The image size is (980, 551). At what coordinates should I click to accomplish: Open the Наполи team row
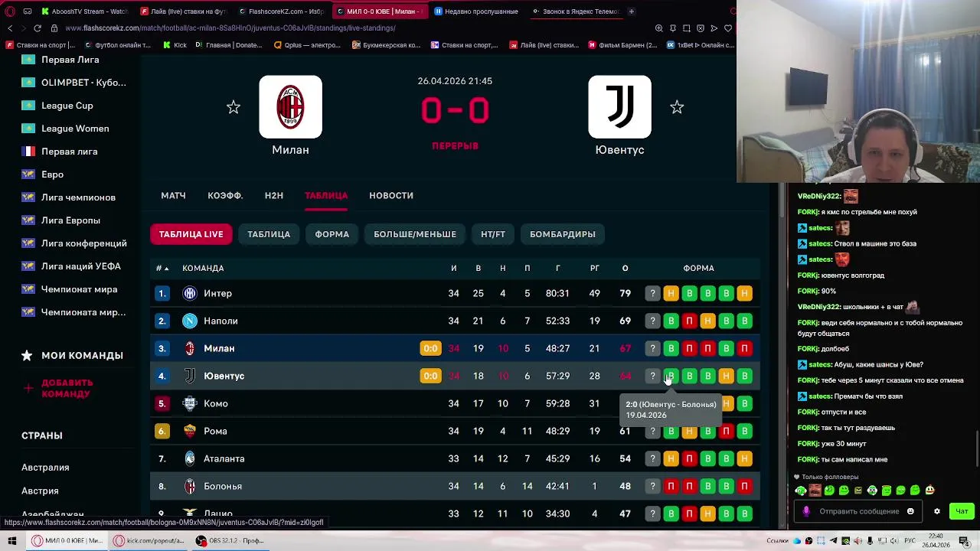pyautogui.click(x=455, y=321)
